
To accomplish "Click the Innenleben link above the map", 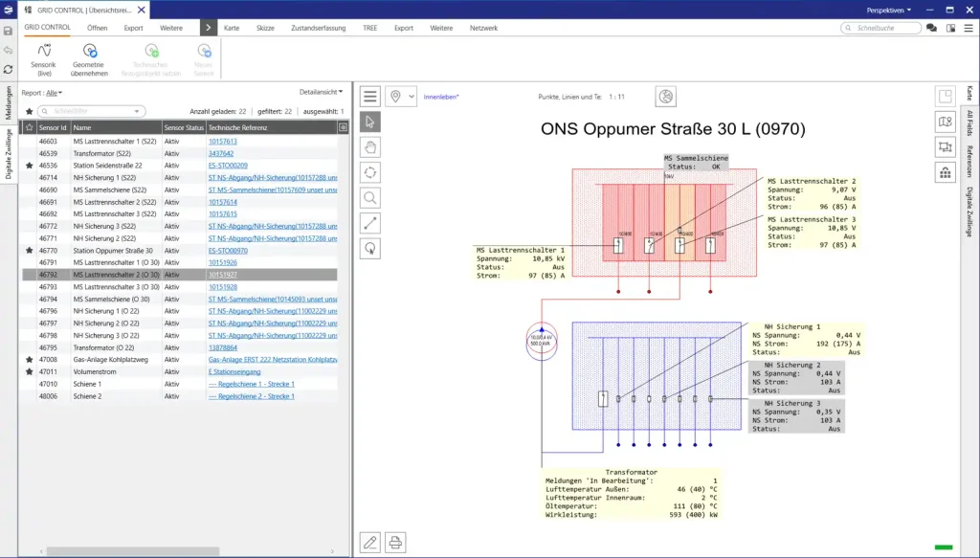I will click(440, 96).
